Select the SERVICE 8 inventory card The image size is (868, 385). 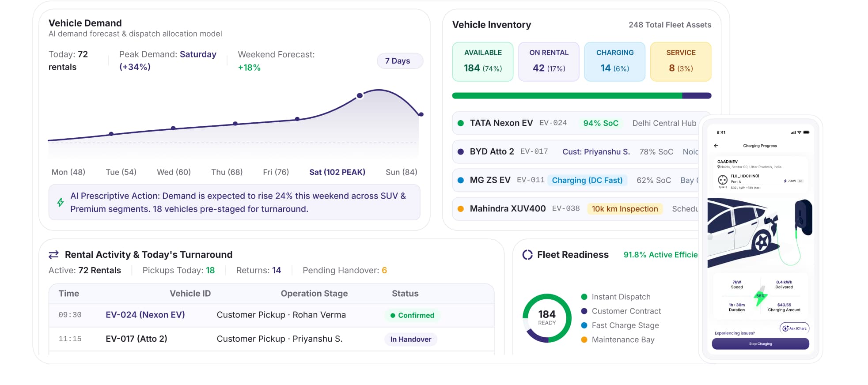pyautogui.click(x=681, y=62)
